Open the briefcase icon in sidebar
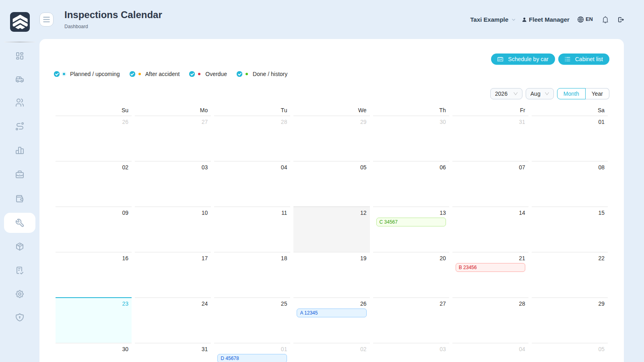 point(20,175)
